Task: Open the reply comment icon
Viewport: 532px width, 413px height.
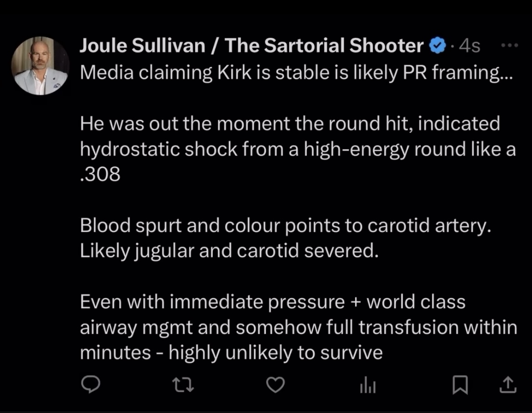Action: pyautogui.click(x=90, y=384)
